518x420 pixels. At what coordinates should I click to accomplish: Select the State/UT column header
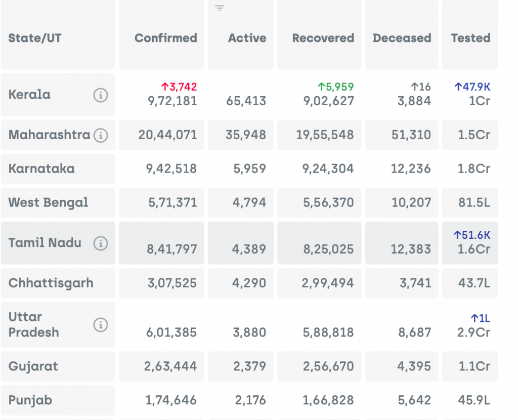(35, 38)
